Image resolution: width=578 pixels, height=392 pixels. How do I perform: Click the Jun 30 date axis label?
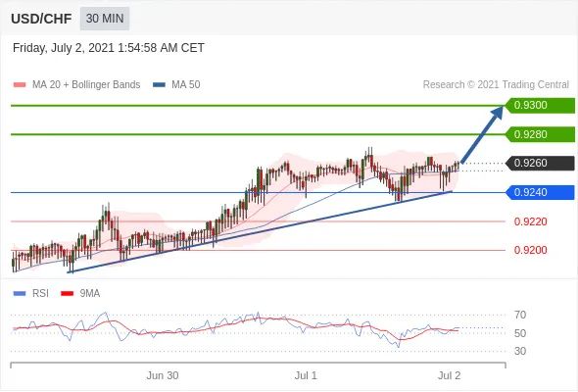163,375
